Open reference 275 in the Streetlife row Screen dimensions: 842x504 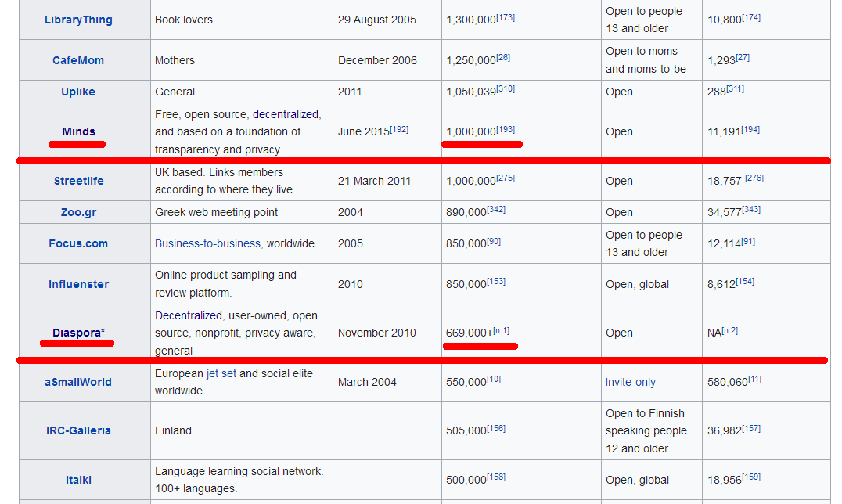click(506, 178)
